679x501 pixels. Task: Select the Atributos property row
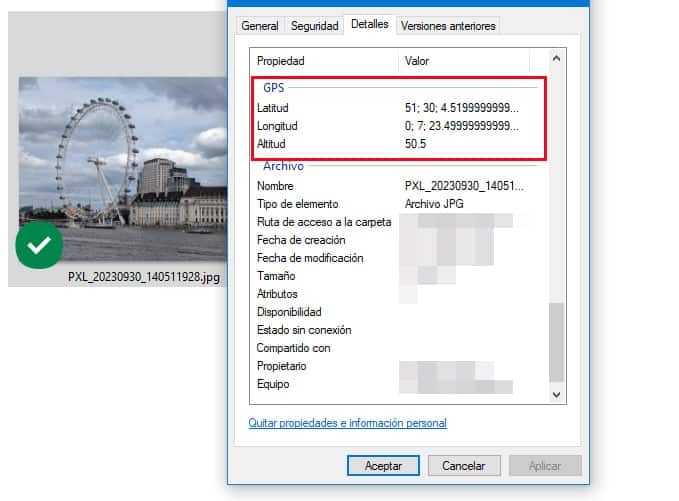click(x=398, y=294)
